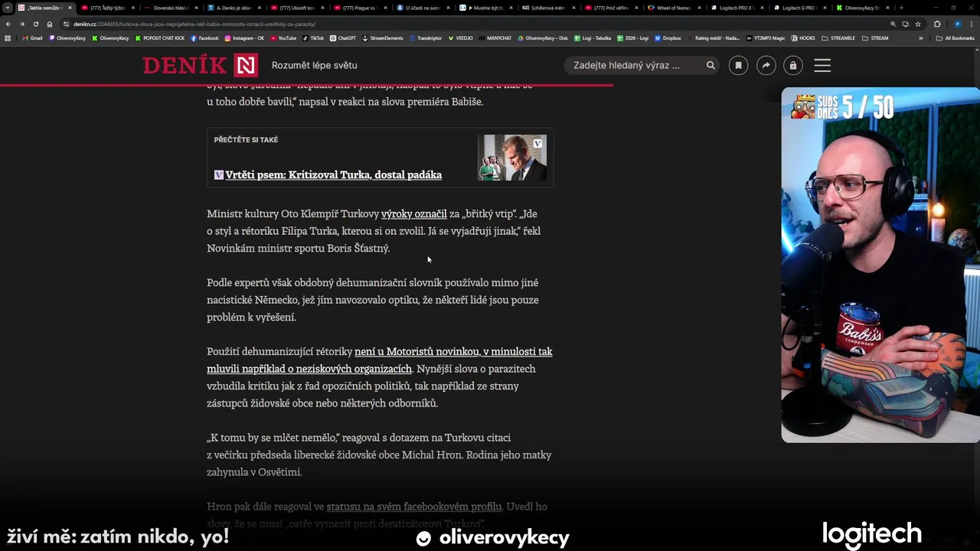This screenshot has width=980, height=551.
Task: Save article with the bookmark icon
Action: tap(738, 66)
